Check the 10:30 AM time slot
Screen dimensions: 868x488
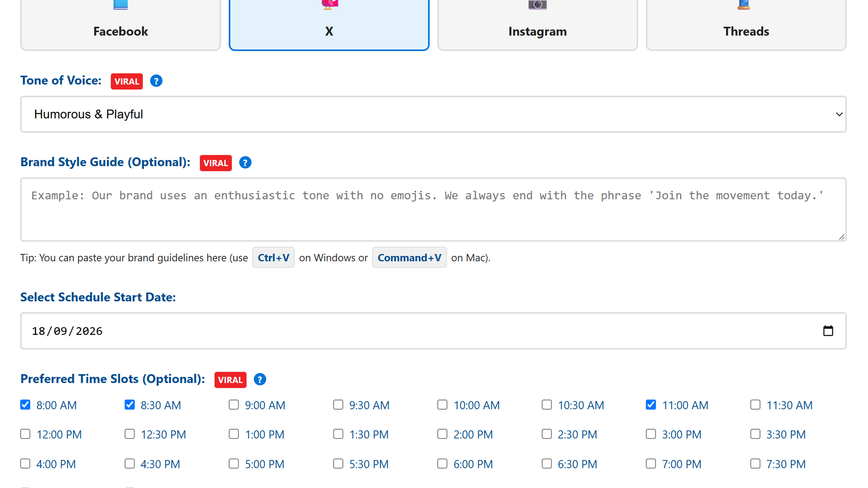click(547, 405)
